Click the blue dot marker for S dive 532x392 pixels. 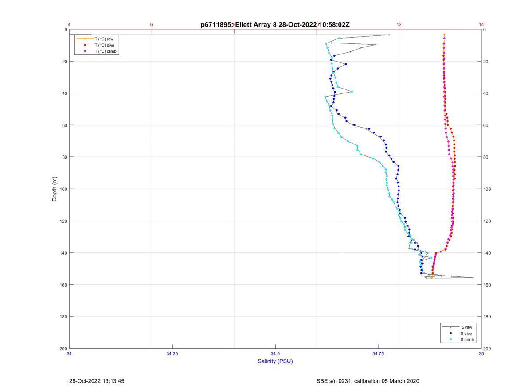(x=451, y=333)
